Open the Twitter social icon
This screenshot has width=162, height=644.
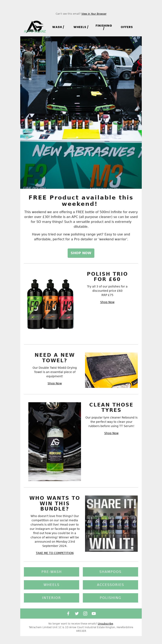[x=77, y=613]
